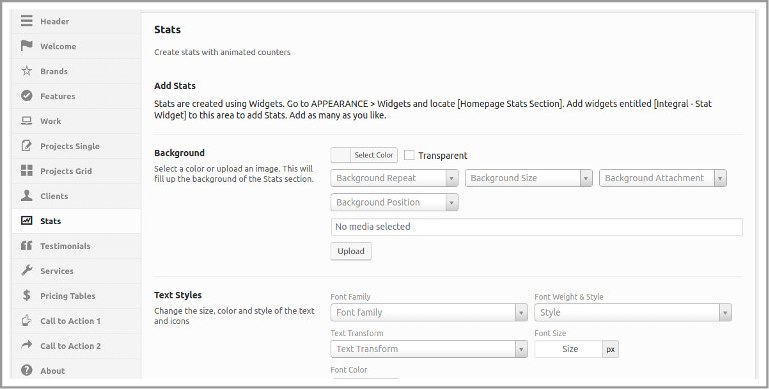Click the background color swatch

click(x=340, y=155)
